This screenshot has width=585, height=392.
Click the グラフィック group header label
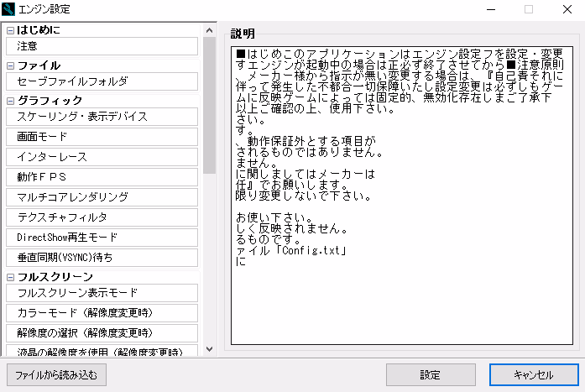pos(50,101)
